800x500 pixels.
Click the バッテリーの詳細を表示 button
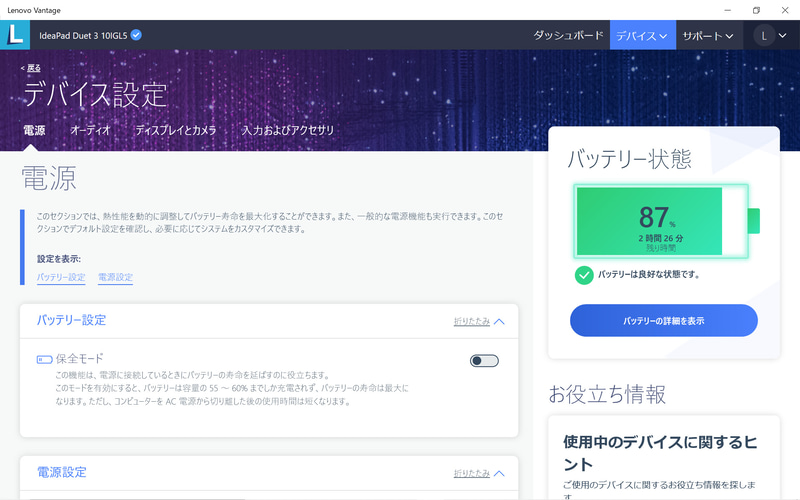point(663,320)
